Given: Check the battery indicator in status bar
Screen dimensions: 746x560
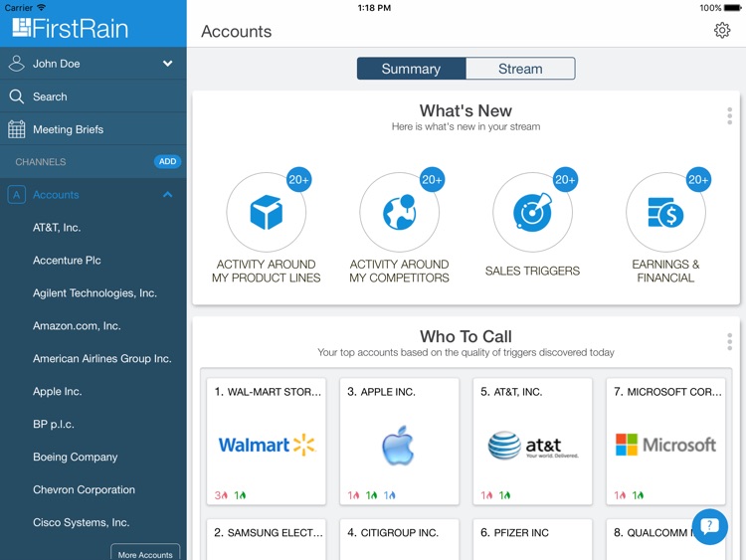Looking at the screenshot, I should 732,8.
